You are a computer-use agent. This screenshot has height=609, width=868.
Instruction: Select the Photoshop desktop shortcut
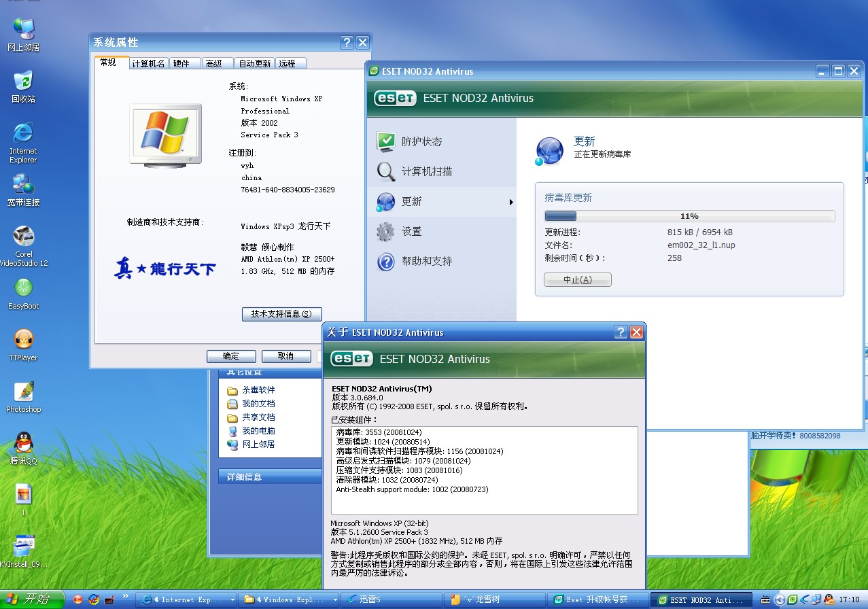tap(24, 397)
